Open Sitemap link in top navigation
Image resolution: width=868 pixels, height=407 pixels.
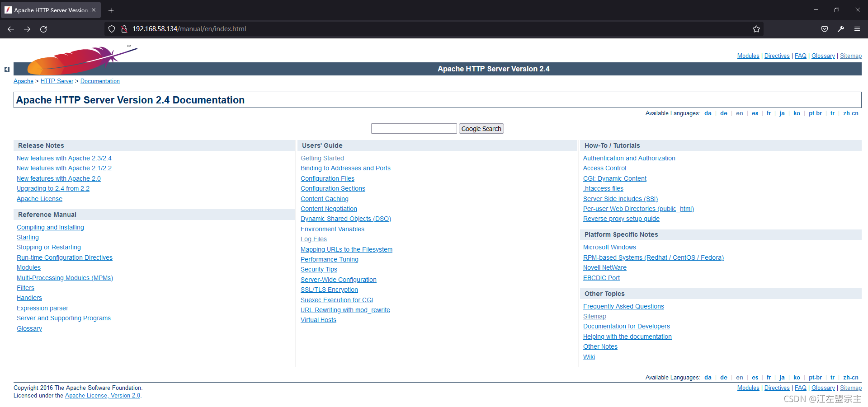click(850, 56)
